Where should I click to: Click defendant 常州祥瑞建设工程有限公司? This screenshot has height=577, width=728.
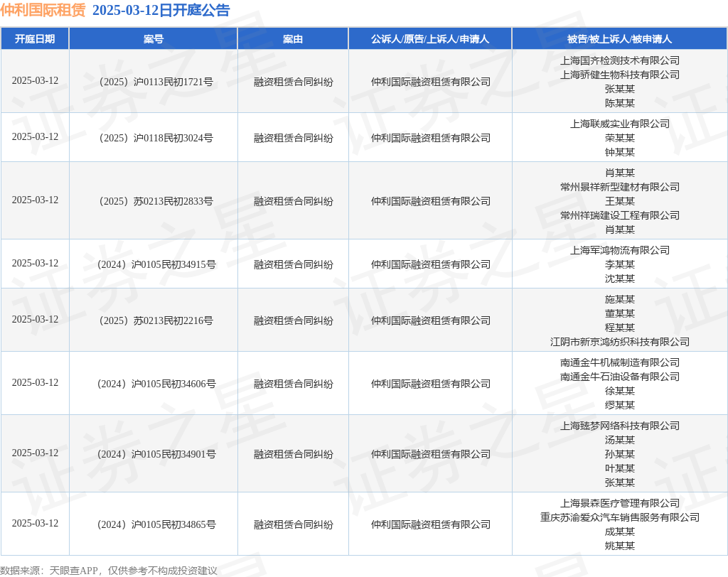620,215
